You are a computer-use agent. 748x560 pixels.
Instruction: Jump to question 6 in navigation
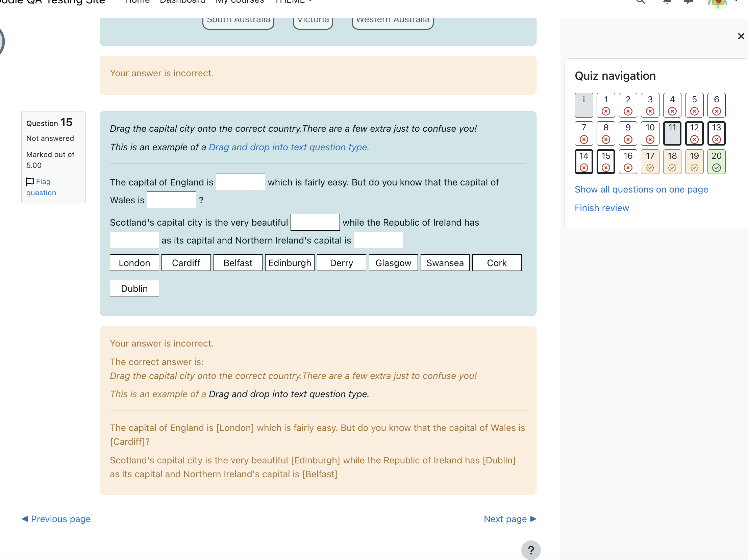[x=716, y=105]
